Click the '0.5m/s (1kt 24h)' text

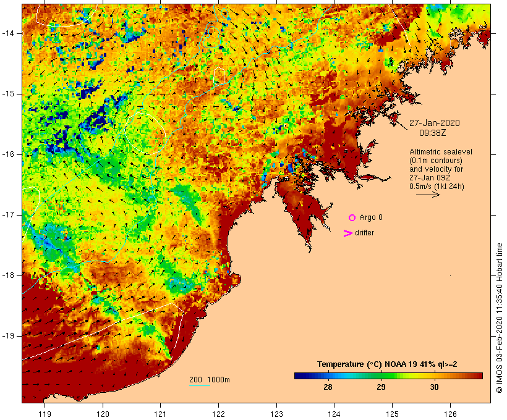(437, 187)
